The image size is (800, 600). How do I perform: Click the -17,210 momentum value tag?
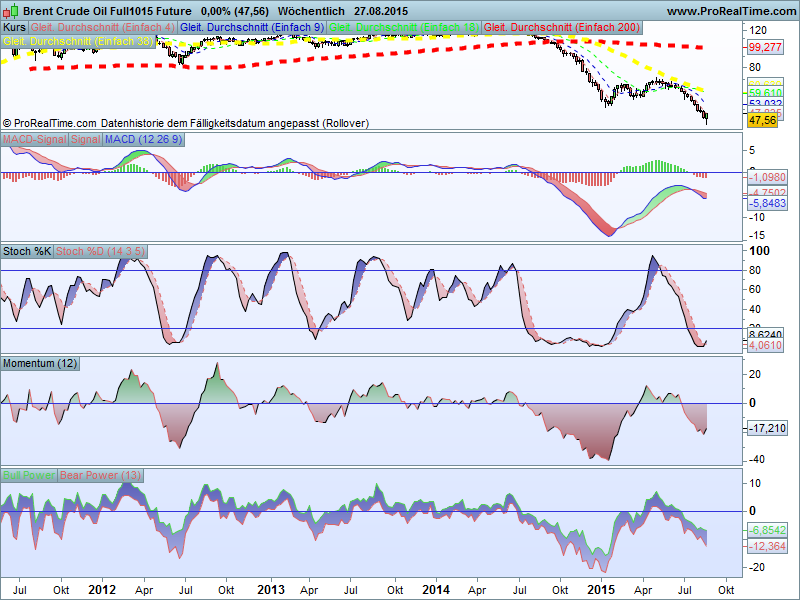(x=767, y=428)
